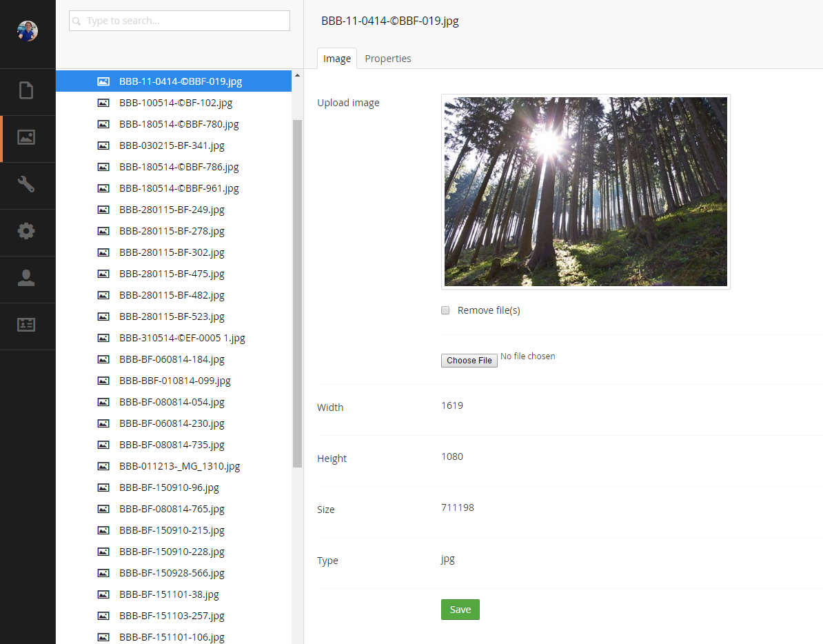Switch to the Properties tab

click(388, 59)
